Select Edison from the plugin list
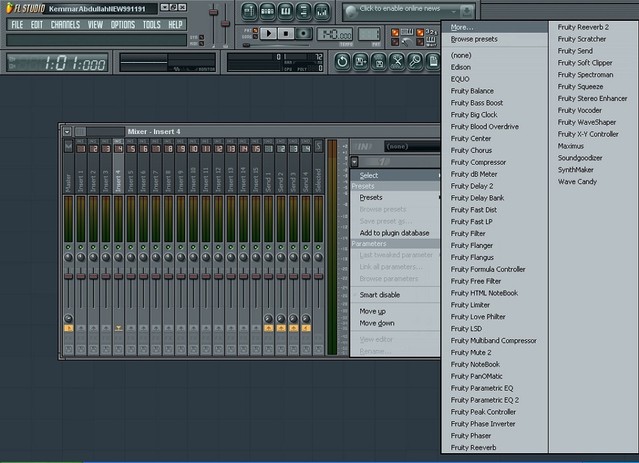Viewport: 639px width, 463px height. pyautogui.click(x=494, y=67)
